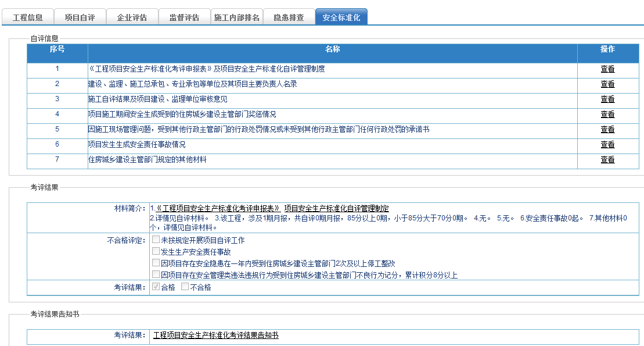View row 6 安全责任事故情况
This screenshot has width=644, height=346.
pyautogui.click(x=607, y=145)
